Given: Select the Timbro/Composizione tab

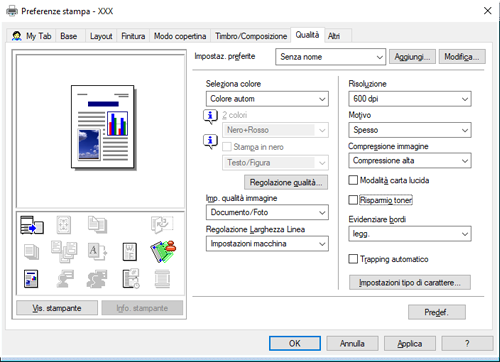Looking at the screenshot, I should (251, 36).
